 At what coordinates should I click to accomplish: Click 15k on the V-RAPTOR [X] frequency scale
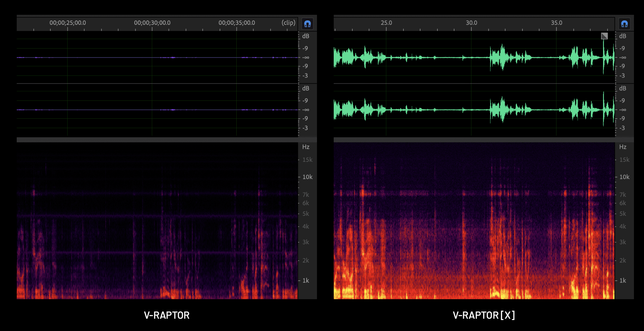pyautogui.click(x=624, y=160)
